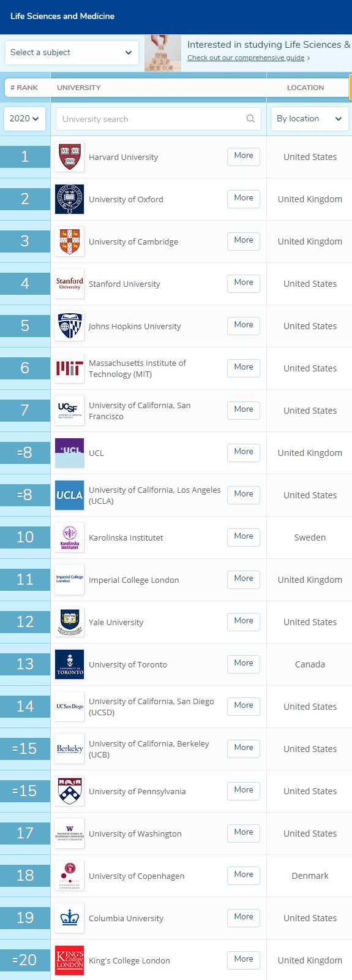Expand the By location filter dropdown
352x980 pixels.
(310, 119)
